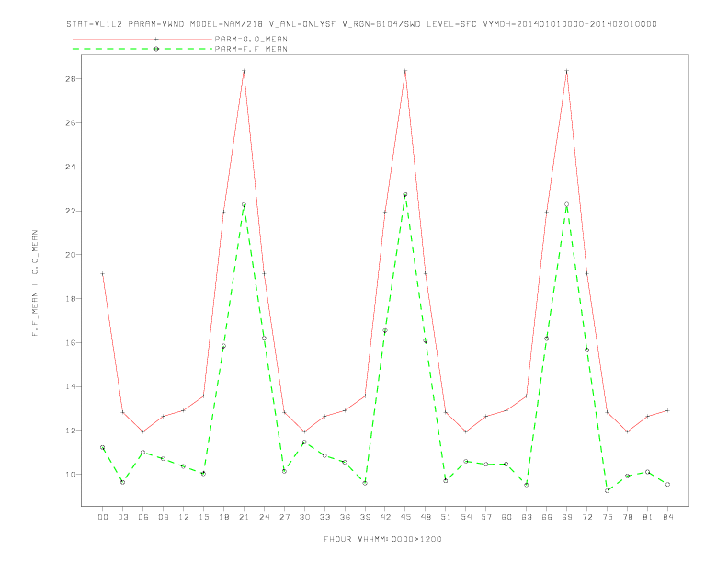Click green circle marker at hour 75 minimum
The height and width of the screenshot is (563, 728).
[608, 490]
